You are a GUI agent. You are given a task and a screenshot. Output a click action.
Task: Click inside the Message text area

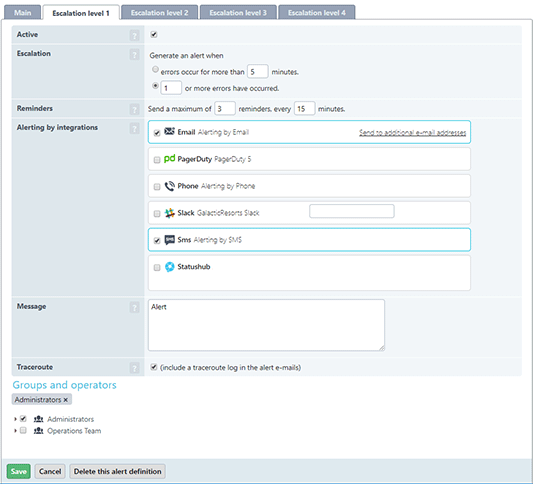coord(266,325)
